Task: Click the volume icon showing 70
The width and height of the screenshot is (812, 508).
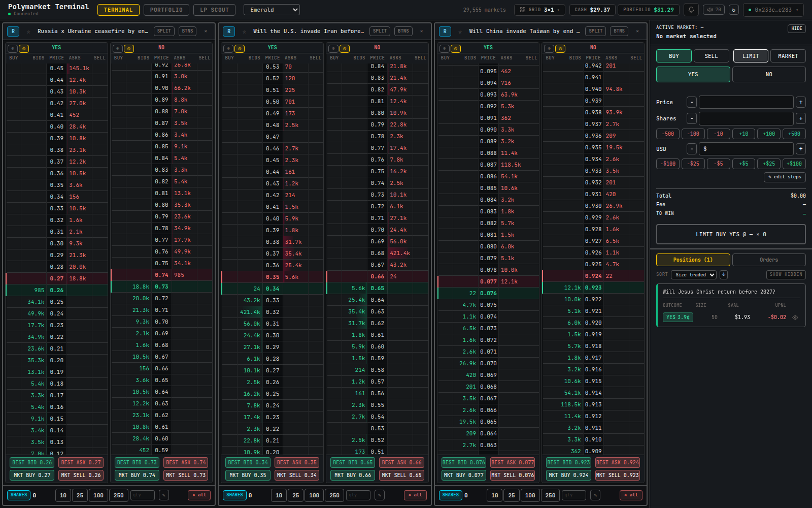Action: click(x=714, y=9)
